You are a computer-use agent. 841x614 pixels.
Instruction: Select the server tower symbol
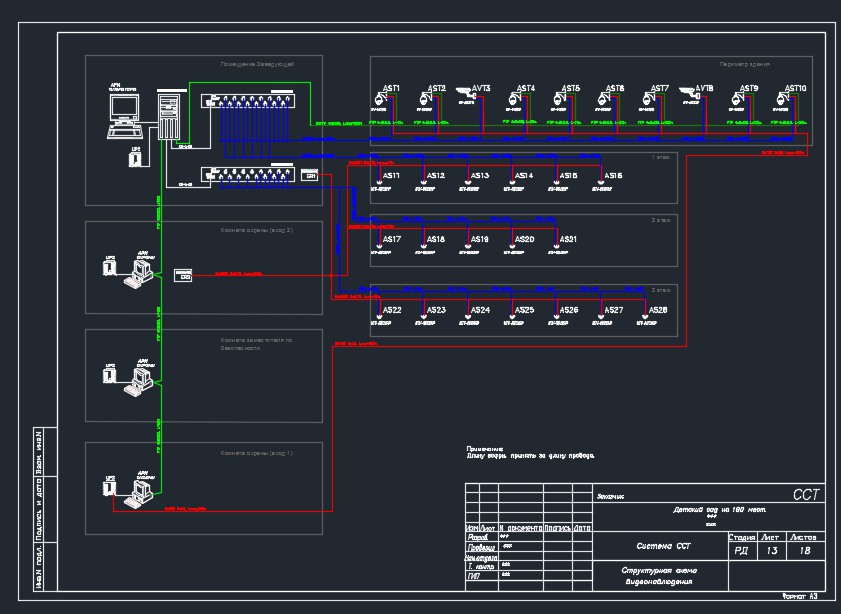169,115
